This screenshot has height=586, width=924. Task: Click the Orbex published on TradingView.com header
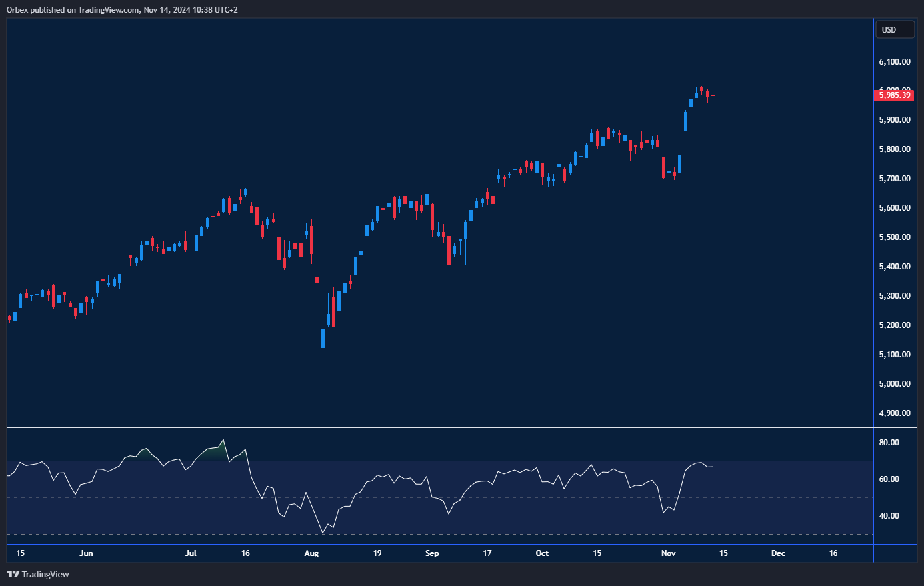point(122,9)
